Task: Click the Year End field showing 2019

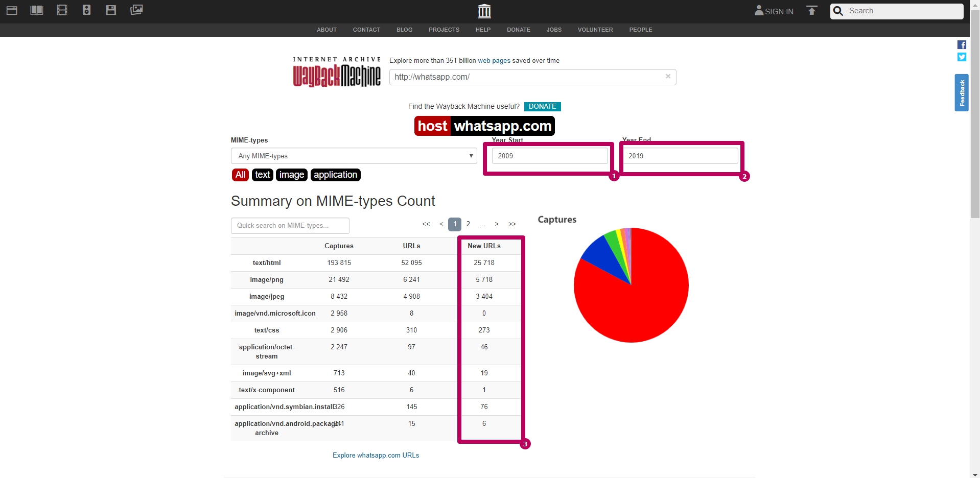Action: point(680,156)
